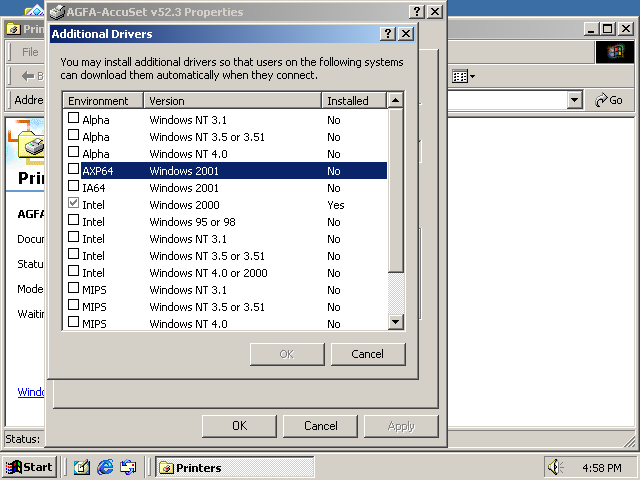Check the Intel Windows 95 or 98 checkbox
This screenshot has width=640, height=480.
pos(73,220)
